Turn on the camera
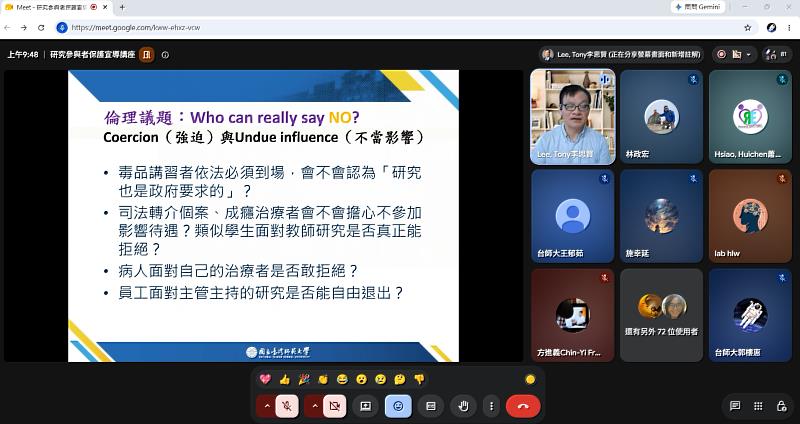 [x=335, y=406]
